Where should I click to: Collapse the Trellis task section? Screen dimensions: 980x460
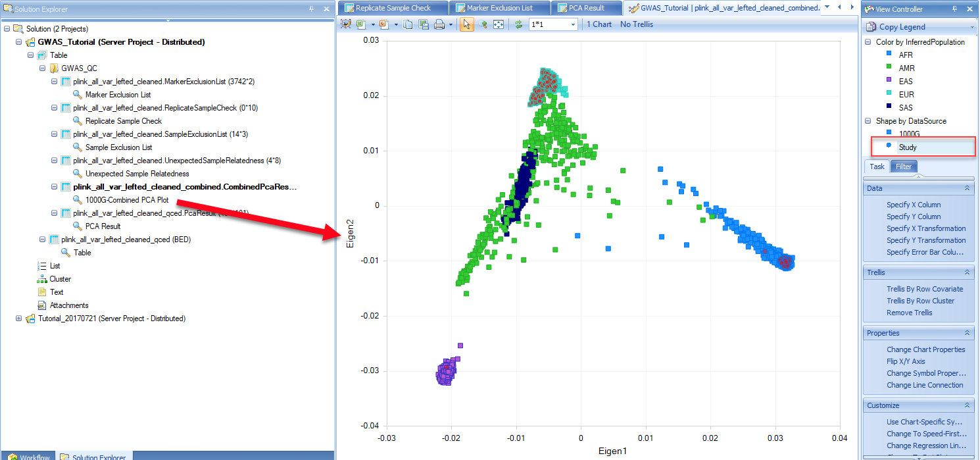(x=967, y=272)
